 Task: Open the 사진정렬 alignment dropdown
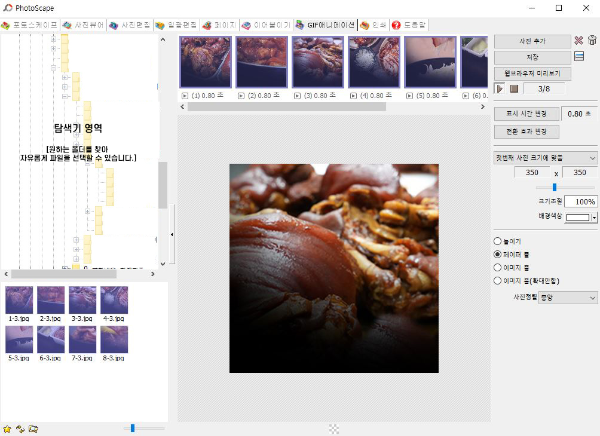pyautogui.click(x=568, y=297)
